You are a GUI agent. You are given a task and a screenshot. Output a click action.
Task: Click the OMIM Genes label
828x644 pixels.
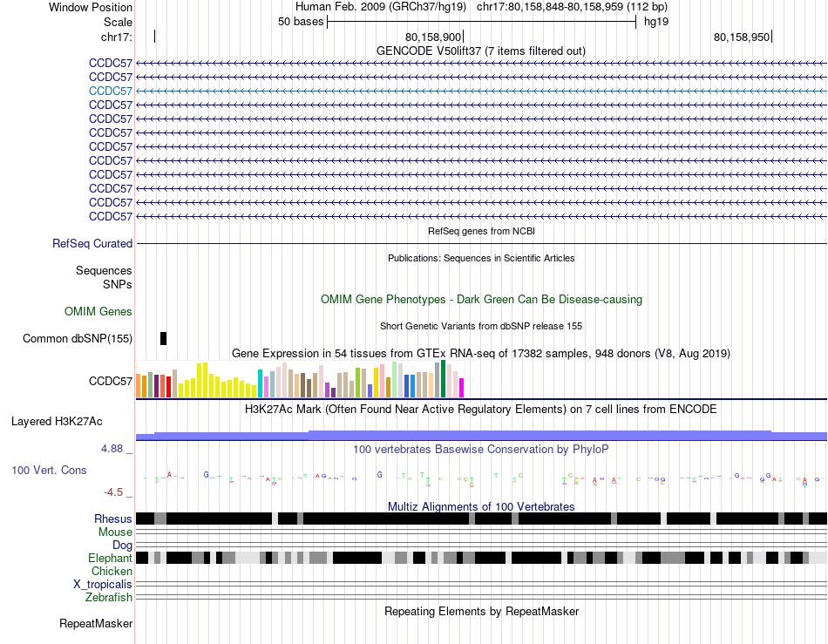(x=98, y=311)
